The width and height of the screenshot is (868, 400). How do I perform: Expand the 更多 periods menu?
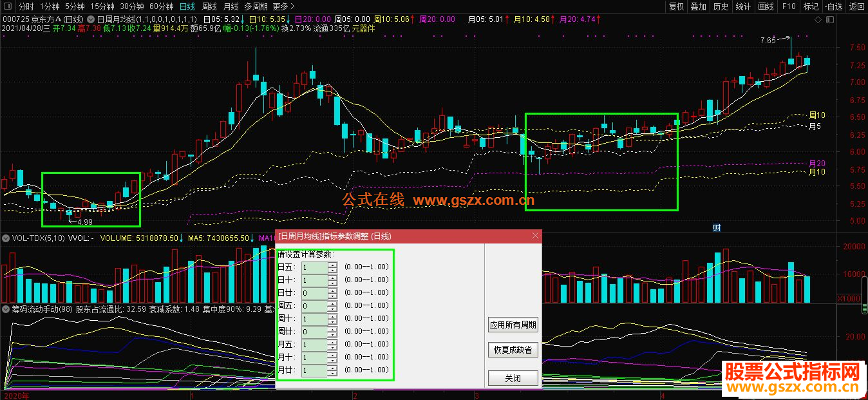pos(283,6)
